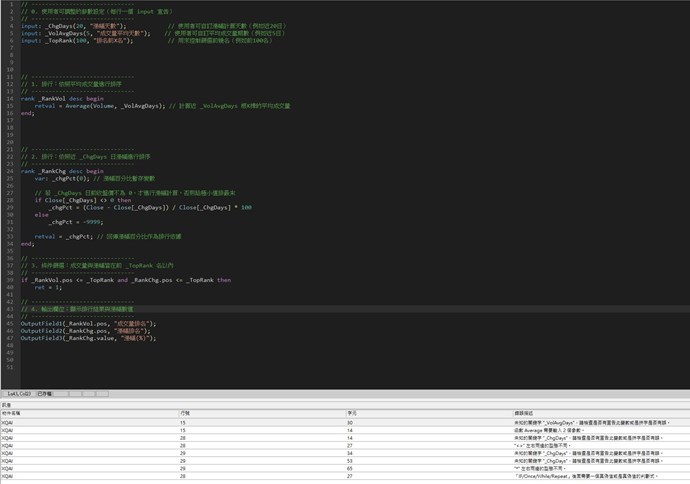Click the Ln41,Col21 cursor position indicator

click(x=17, y=394)
